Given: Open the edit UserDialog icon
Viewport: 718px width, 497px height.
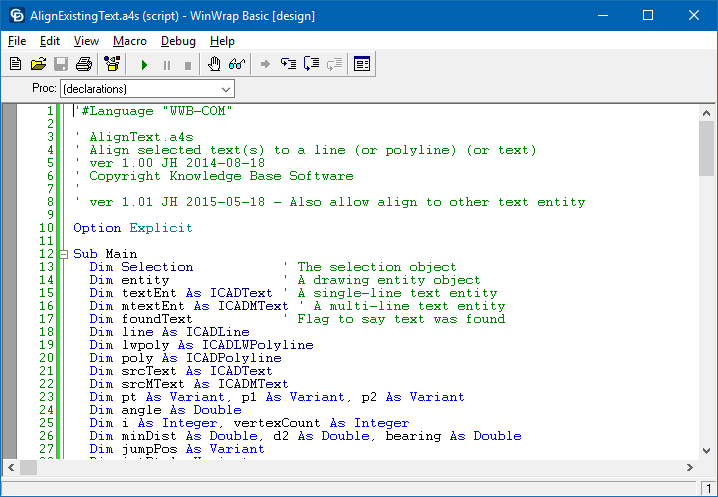Looking at the screenshot, I should pyautogui.click(x=362, y=64).
